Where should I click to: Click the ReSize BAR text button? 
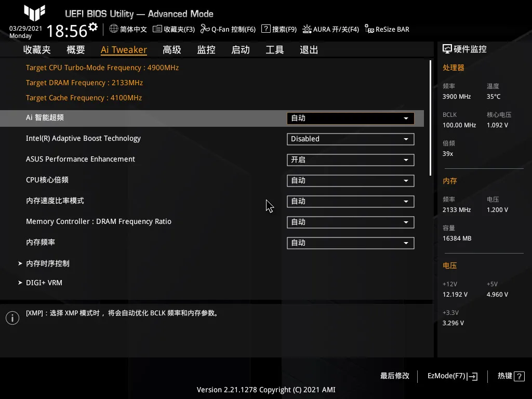(x=392, y=29)
